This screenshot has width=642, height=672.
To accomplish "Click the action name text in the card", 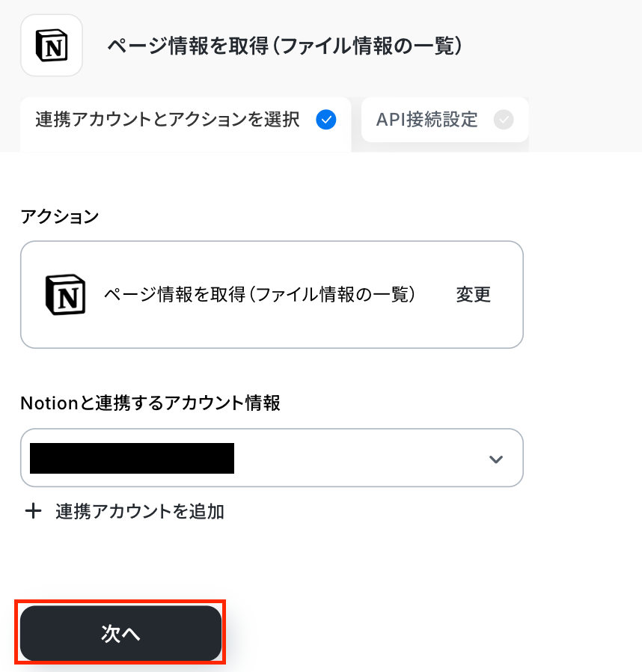I will point(260,294).
